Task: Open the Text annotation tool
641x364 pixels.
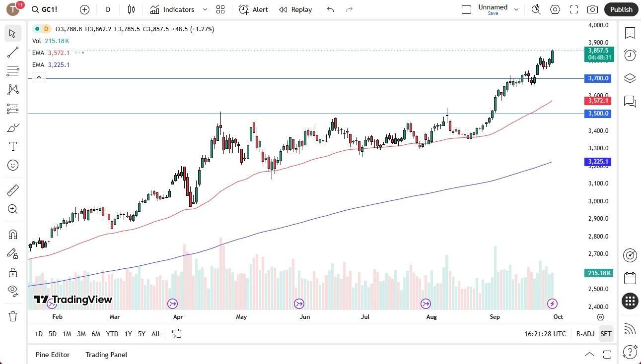Action: tap(12, 146)
